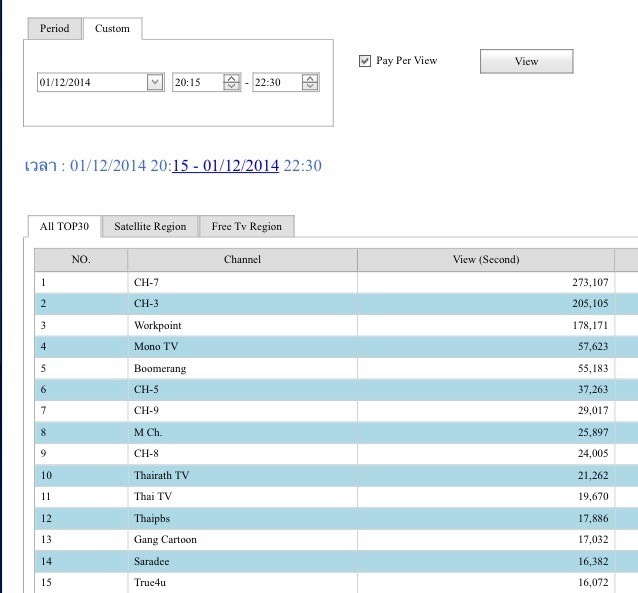The image size is (638, 593).
Task: Select the Custom tab
Action: click(x=112, y=29)
